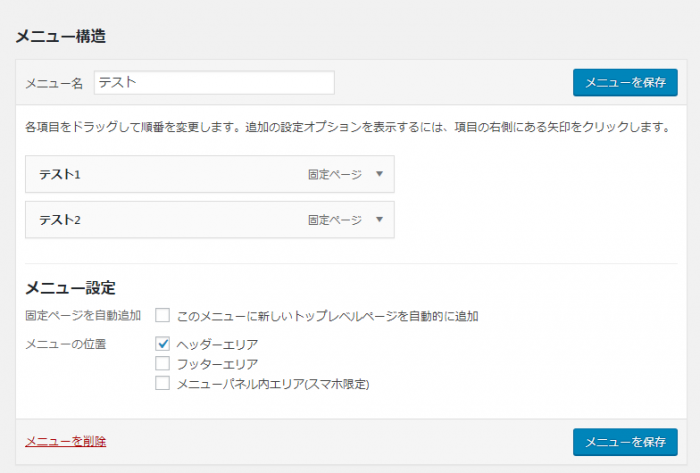Expand the テスト2 menu item arrow
The width and height of the screenshot is (700, 473).
click(379, 220)
